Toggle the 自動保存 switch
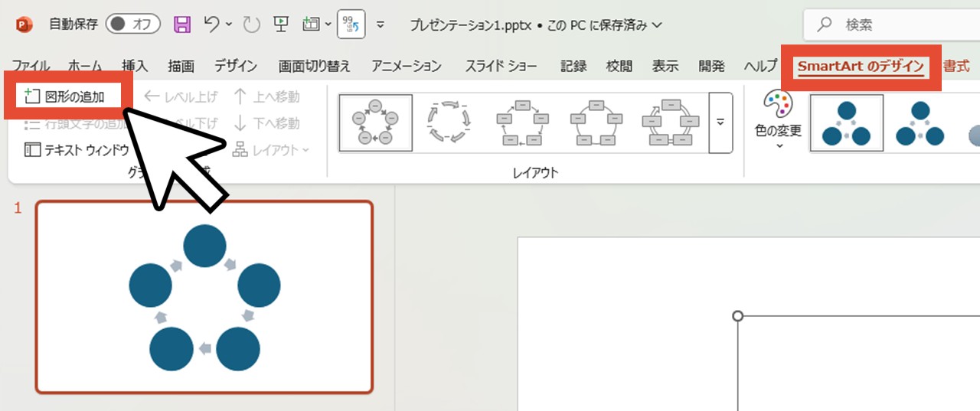Screen dimensions: 980x411 (x=132, y=24)
